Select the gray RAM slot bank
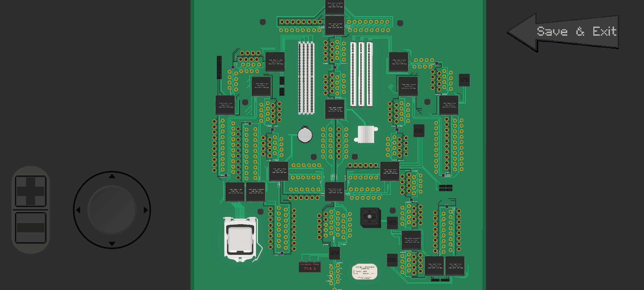This screenshot has height=290, width=644. pyautogui.click(x=306, y=78)
